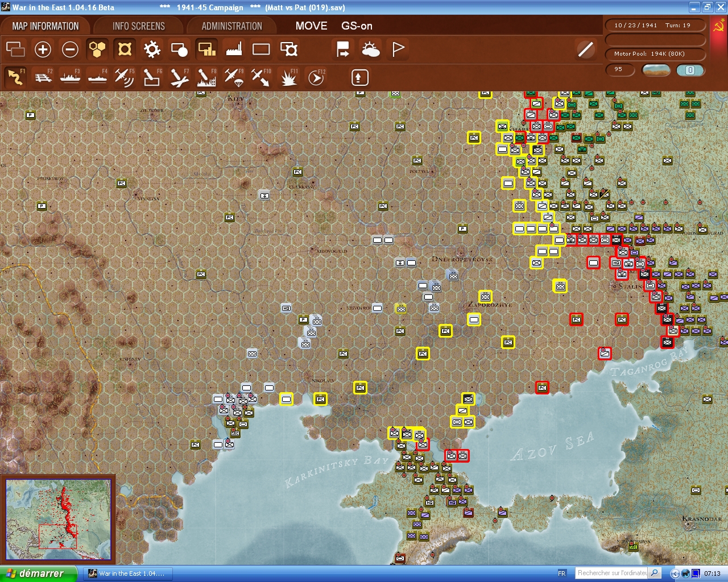The image size is (728, 582).
Task: Select the F6 bomb unit mode
Action: pyautogui.click(x=152, y=77)
